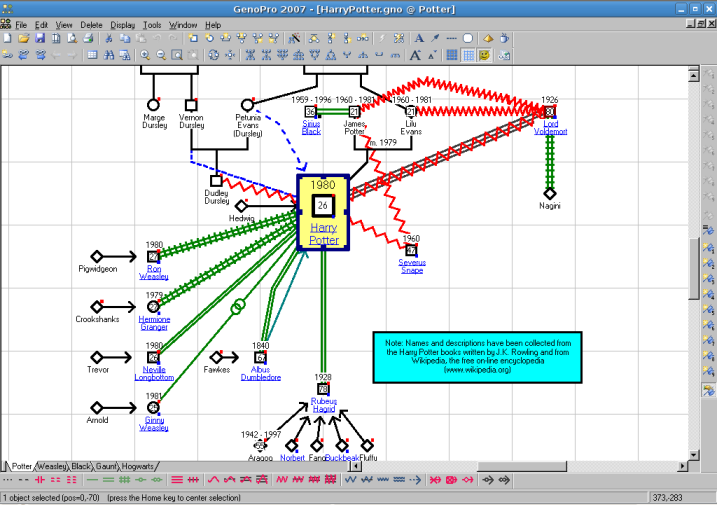Image resolution: width=717 pixels, height=505 pixels.
Task: Print the genogram with the printer icon
Action: 88,39
